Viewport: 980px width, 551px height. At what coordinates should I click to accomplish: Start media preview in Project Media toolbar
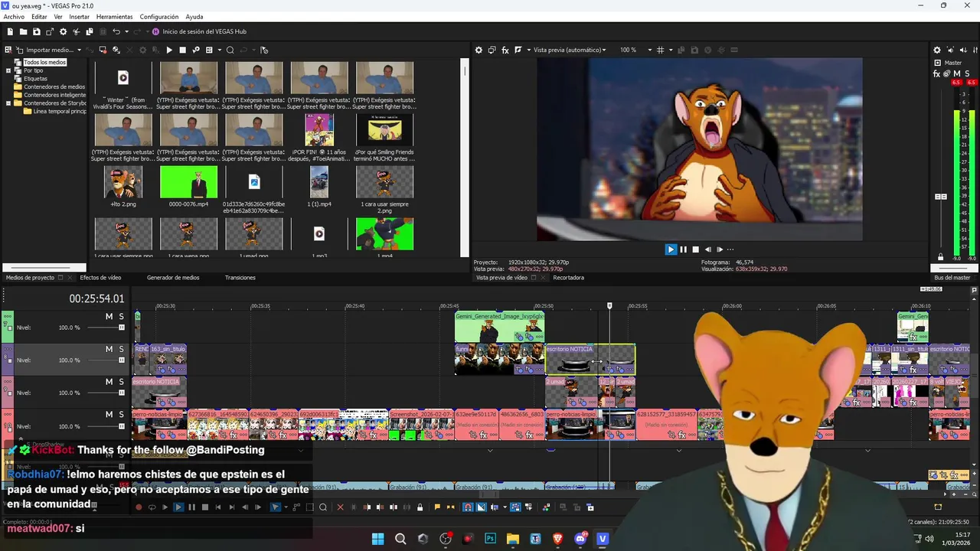coord(169,50)
